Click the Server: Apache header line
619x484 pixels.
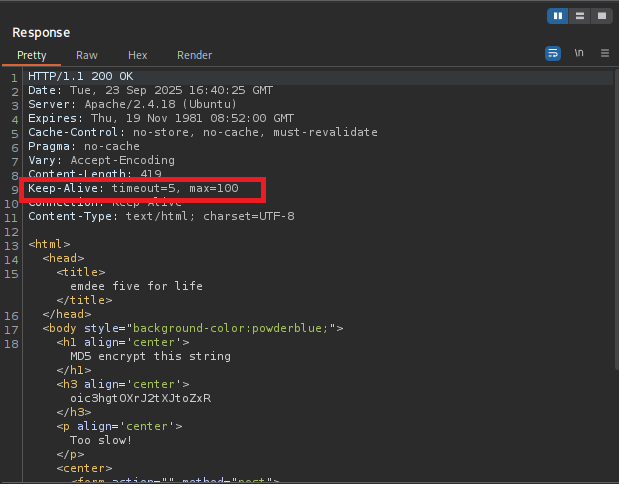pyautogui.click(x=132, y=105)
